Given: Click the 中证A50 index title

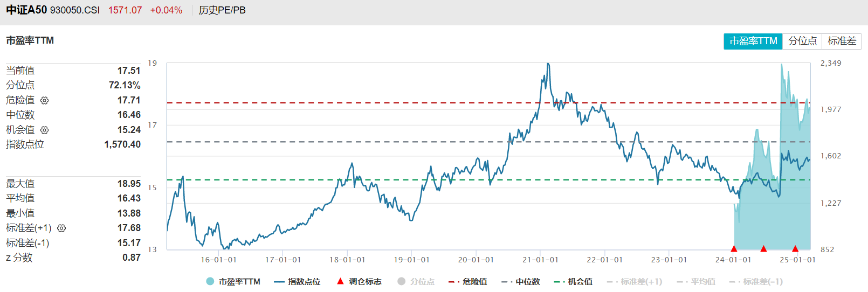Looking at the screenshot, I should [x=26, y=10].
